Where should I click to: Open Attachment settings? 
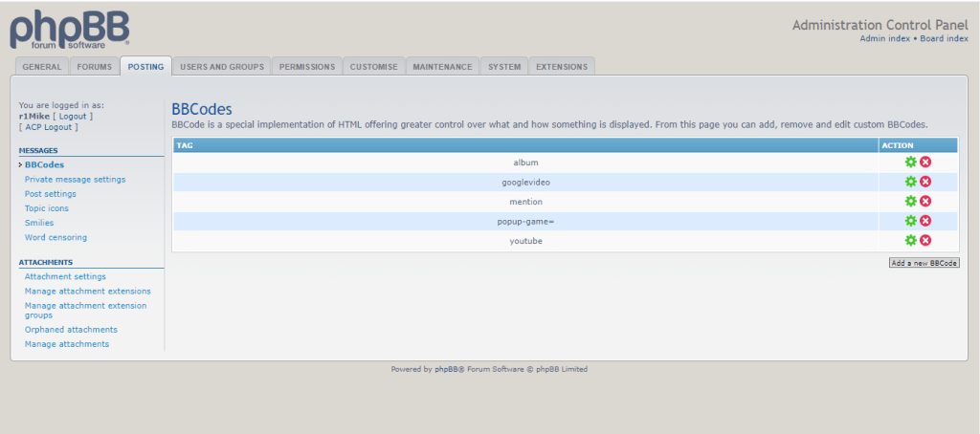click(x=66, y=276)
